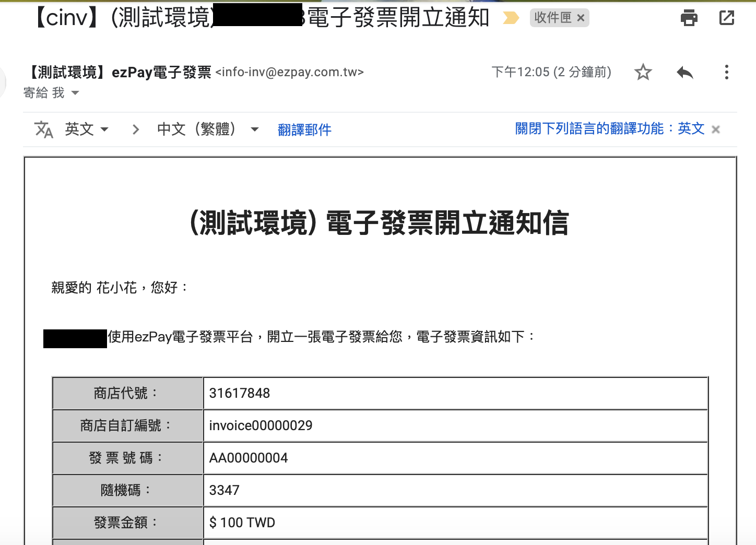756x545 pixels.
Task: Click the translate languages icon
Action: point(43,129)
